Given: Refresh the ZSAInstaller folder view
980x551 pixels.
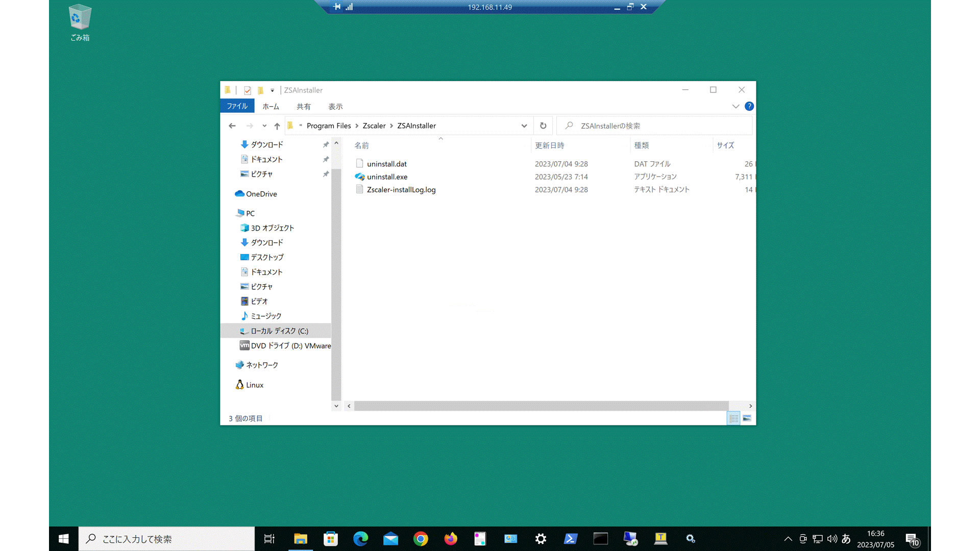Looking at the screenshot, I should 543,126.
